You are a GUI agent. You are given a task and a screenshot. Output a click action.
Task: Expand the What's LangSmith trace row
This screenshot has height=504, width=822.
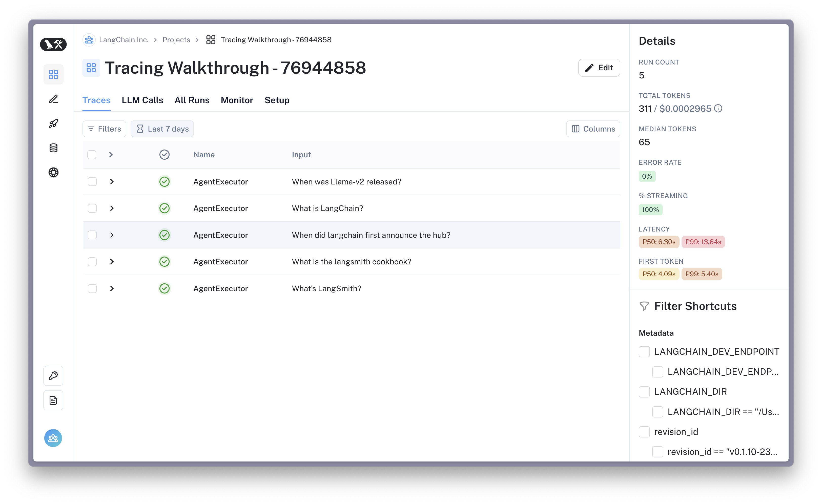[112, 288]
